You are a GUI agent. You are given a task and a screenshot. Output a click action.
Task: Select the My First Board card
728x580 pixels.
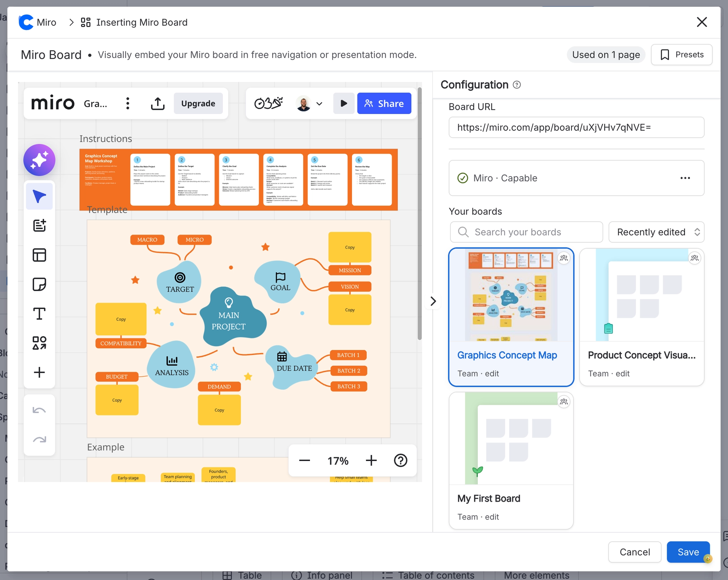[x=511, y=461]
